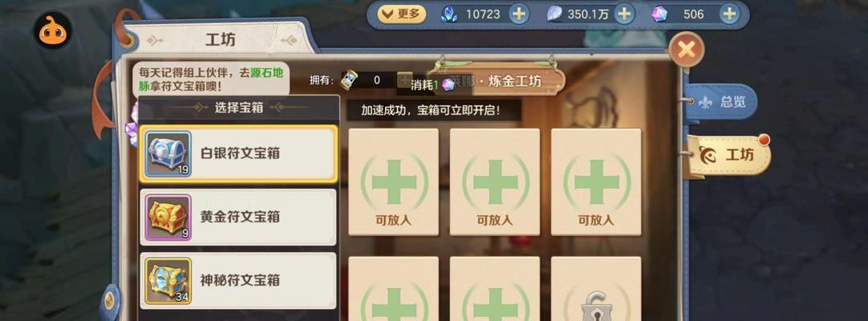Select the 黄金符文宝箱 gold chest
The height and width of the screenshot is (321, 868).
click(x=238, y=217)
